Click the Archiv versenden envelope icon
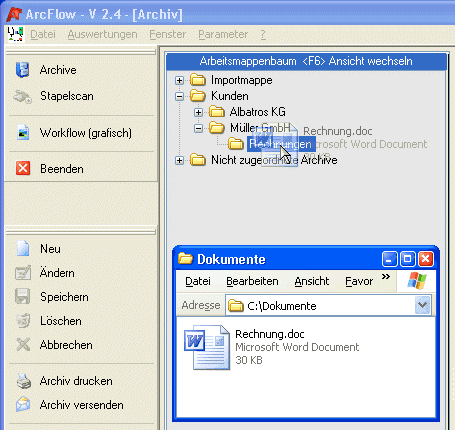This screenshot has height=430, width=455. 23,404
